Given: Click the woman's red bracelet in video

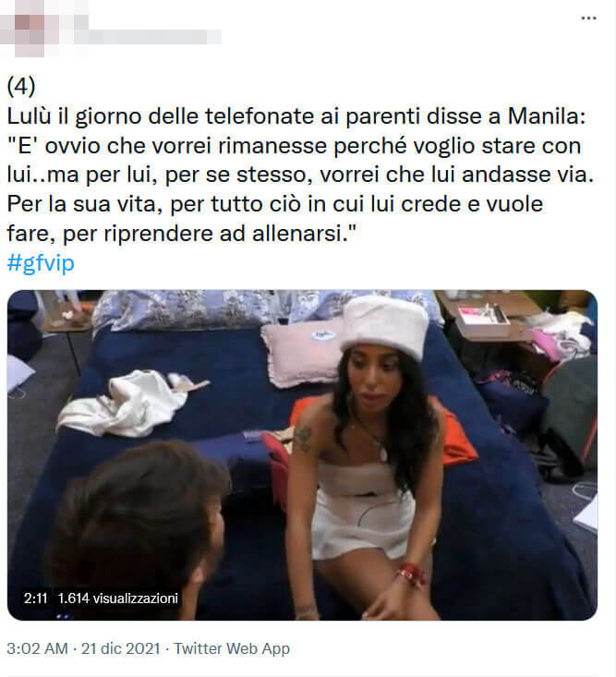Looking at the screenshot, I should pyautogui.click(x=409, y=573).
